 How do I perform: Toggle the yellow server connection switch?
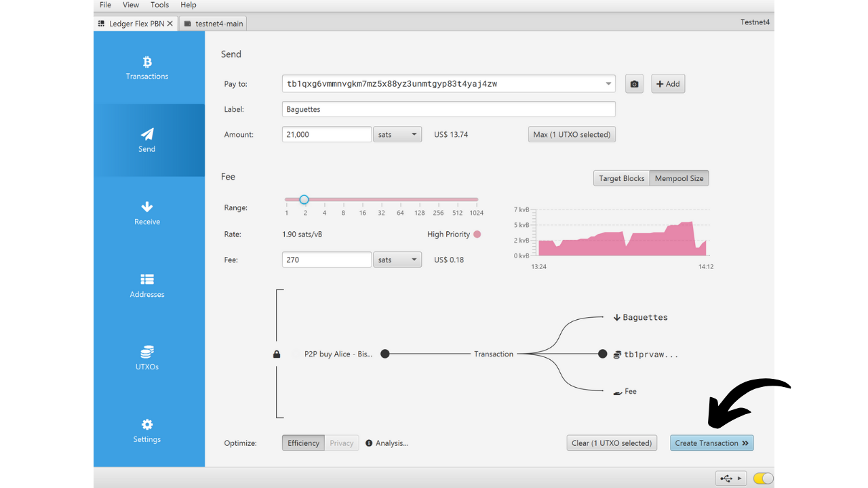click(763, 479)
